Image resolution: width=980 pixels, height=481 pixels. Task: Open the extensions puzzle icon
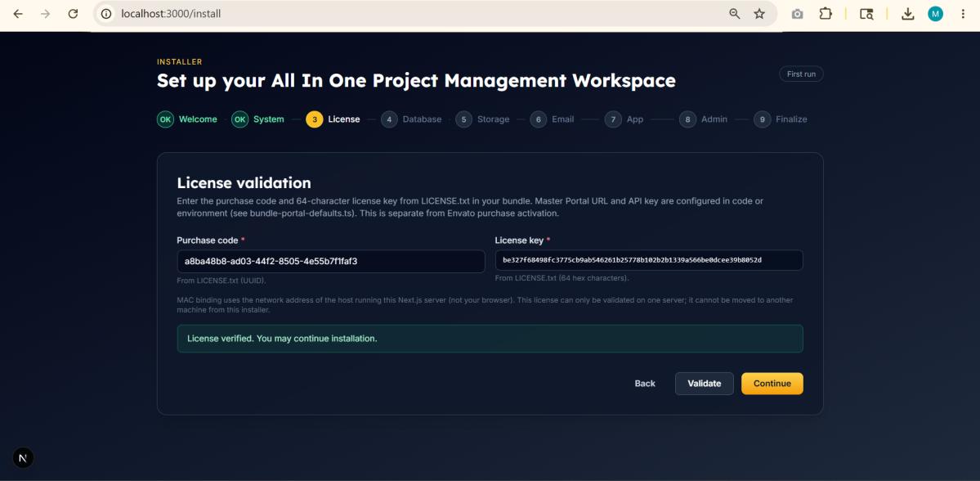click(x=826, y=14)
